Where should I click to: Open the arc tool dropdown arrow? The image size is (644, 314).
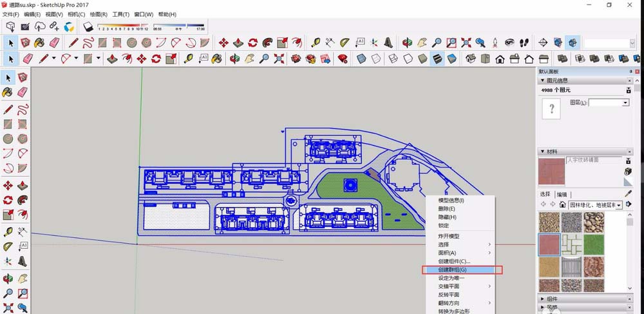click(x=76, y=59)
